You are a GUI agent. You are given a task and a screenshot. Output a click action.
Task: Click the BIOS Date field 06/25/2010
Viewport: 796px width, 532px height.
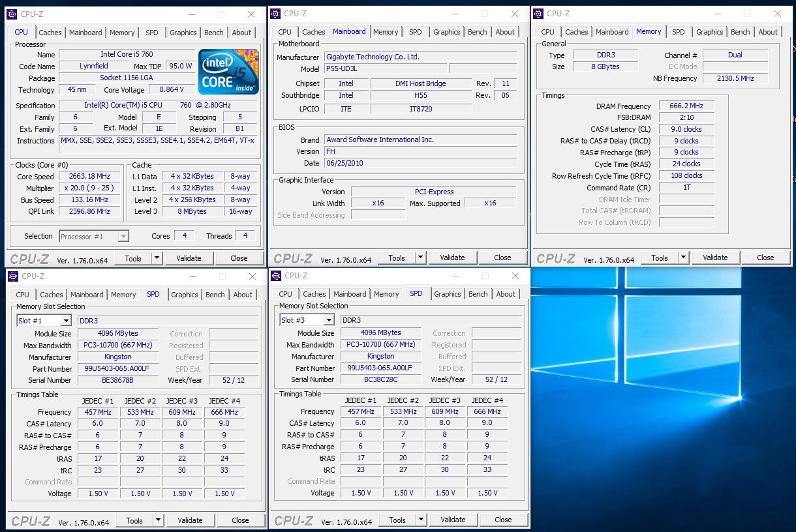click(x=420, y=163)
